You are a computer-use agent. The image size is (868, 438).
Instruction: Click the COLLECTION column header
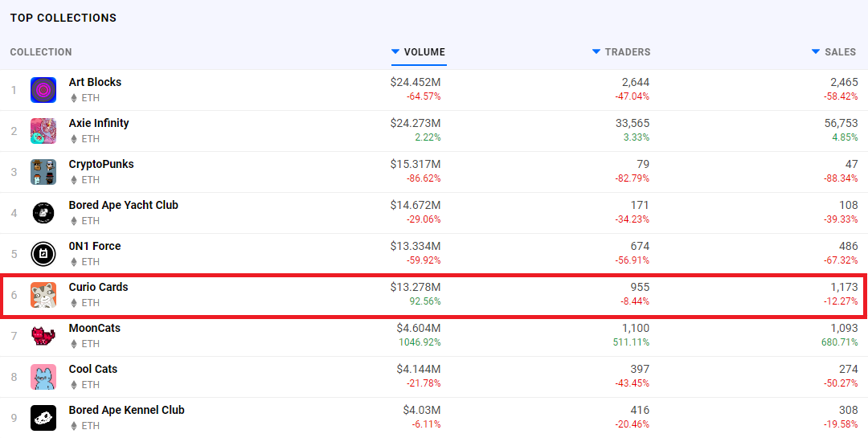pyautogui.click(x=41, y=52)
